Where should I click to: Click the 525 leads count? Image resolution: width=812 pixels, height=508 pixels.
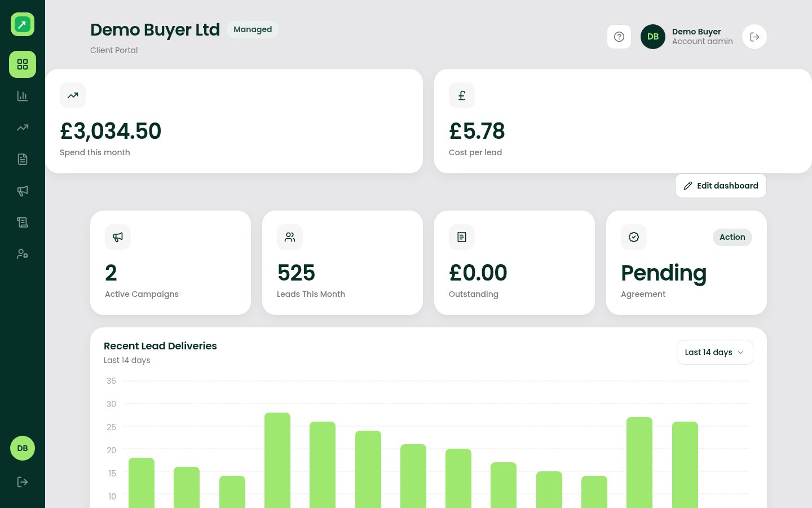[296, 273]
